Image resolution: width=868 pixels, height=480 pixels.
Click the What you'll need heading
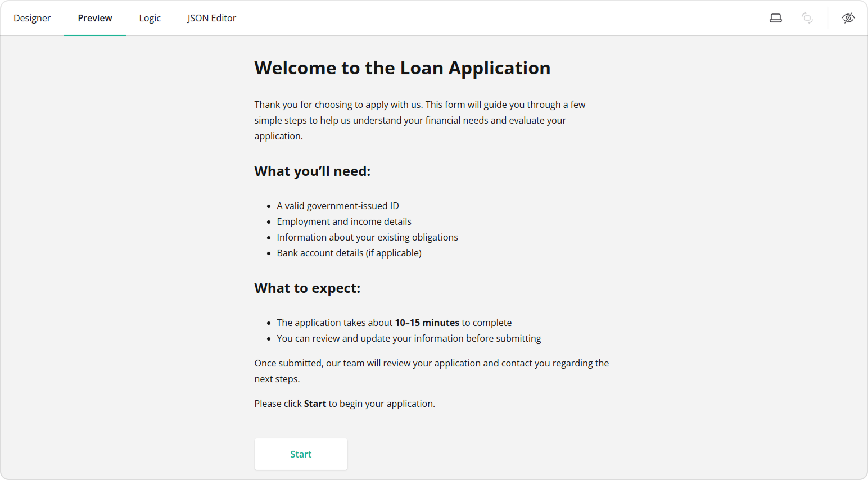(313, 171)
